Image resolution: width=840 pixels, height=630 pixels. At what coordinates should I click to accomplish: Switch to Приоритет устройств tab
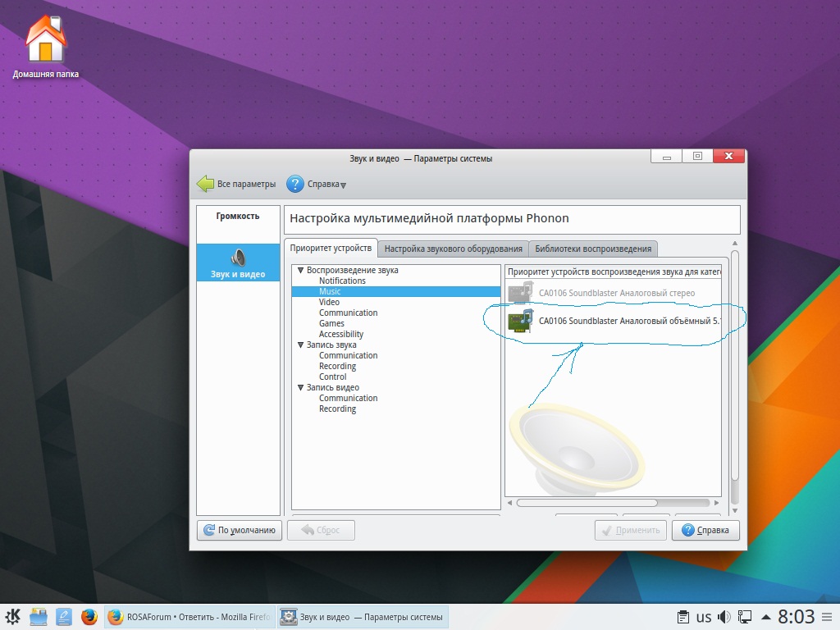[x=331, y=248]
